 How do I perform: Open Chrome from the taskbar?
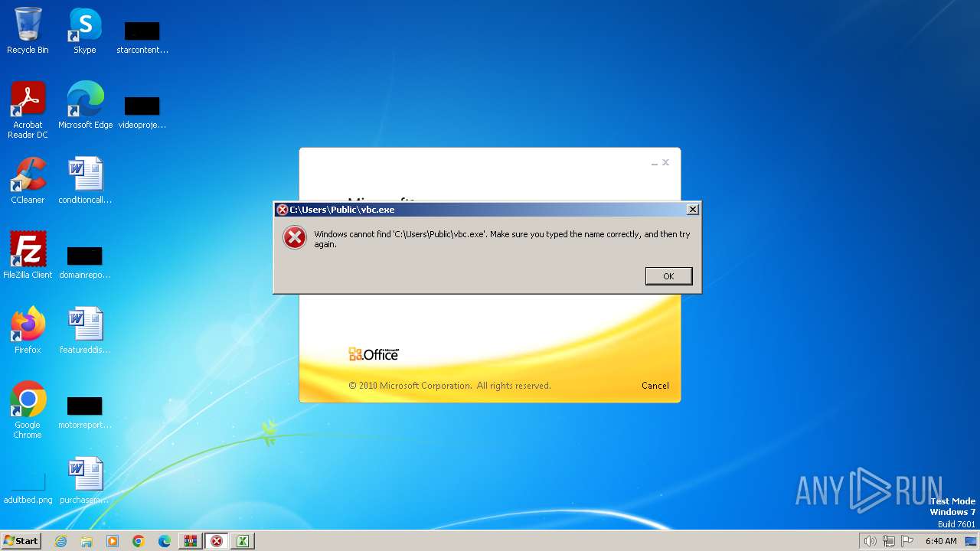(139, 541)
